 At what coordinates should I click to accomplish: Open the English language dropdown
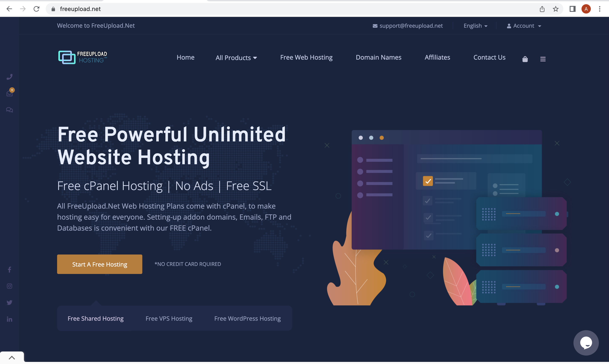(x=476, y=26)
